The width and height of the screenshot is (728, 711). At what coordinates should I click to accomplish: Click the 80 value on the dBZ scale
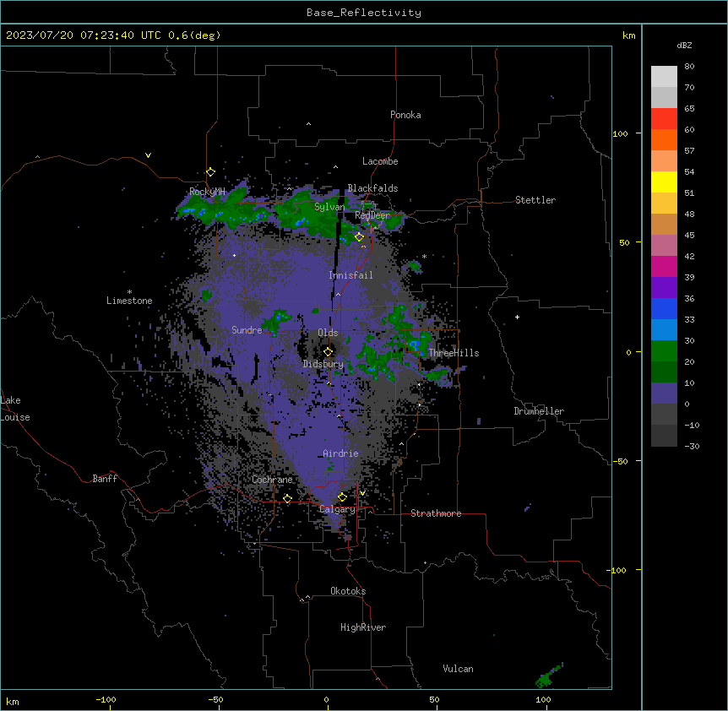[x=689, y=67]
